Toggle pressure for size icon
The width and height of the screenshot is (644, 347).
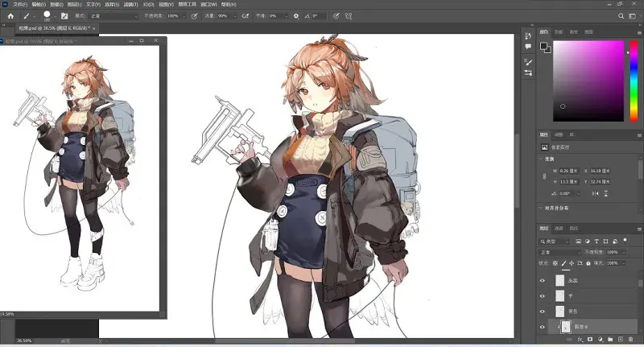(x=336, y=16)
